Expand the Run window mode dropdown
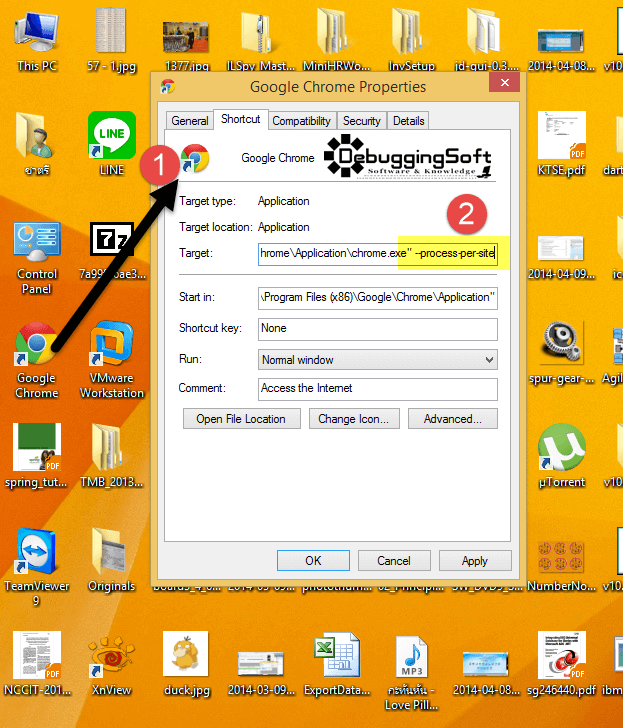Screen dimensions: 623x728 378,360
